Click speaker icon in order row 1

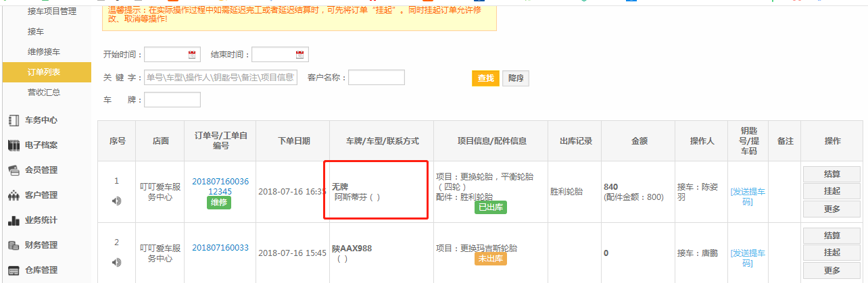point(116,201)
